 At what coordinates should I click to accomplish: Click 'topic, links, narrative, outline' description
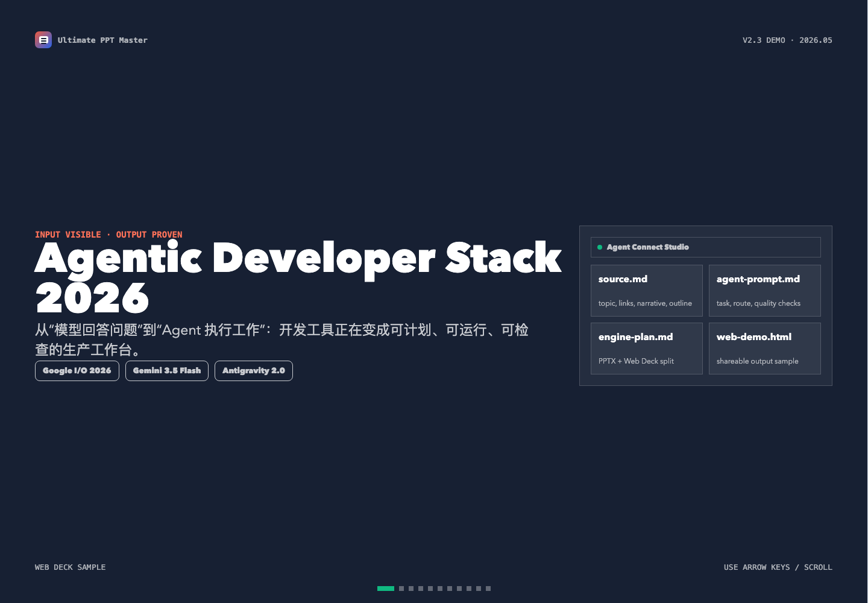[x=645, y=303]
